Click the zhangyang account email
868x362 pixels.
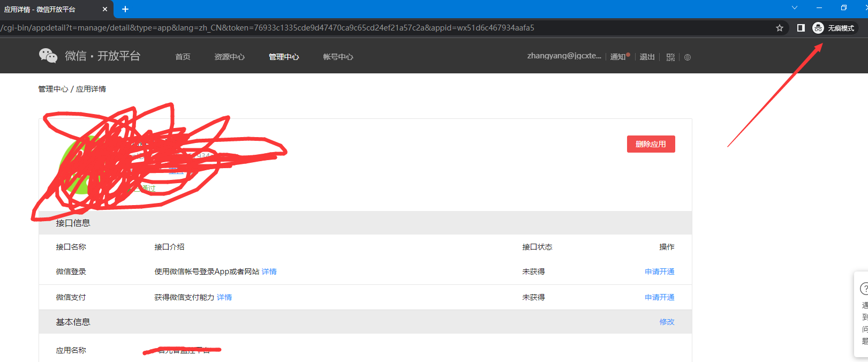pyautogui.click(x=564, y=56)
